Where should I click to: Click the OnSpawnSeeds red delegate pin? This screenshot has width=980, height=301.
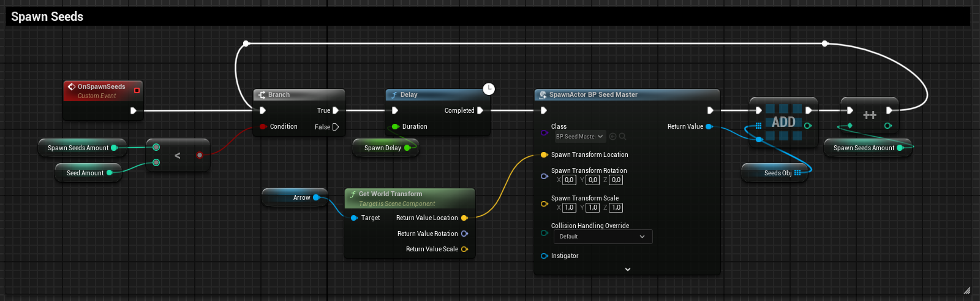coord(137,91)
